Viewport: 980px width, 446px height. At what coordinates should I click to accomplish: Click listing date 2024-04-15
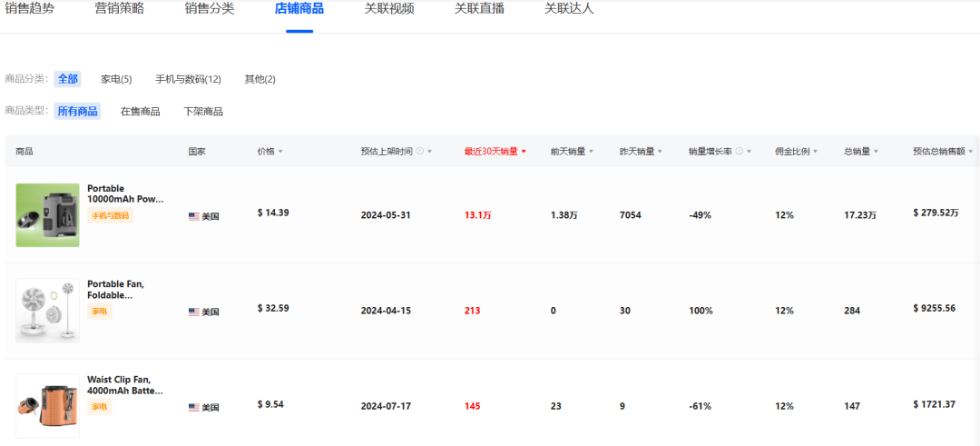(386, 311)
